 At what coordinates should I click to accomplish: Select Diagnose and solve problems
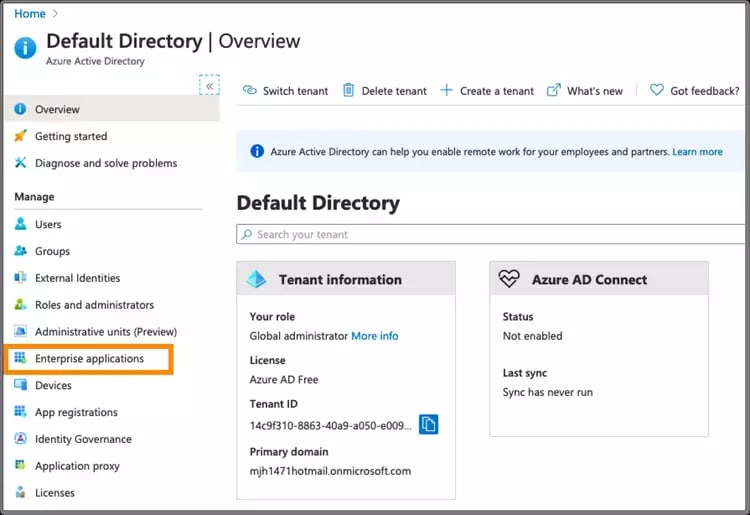pyautogui.click(x=106, y=163)
